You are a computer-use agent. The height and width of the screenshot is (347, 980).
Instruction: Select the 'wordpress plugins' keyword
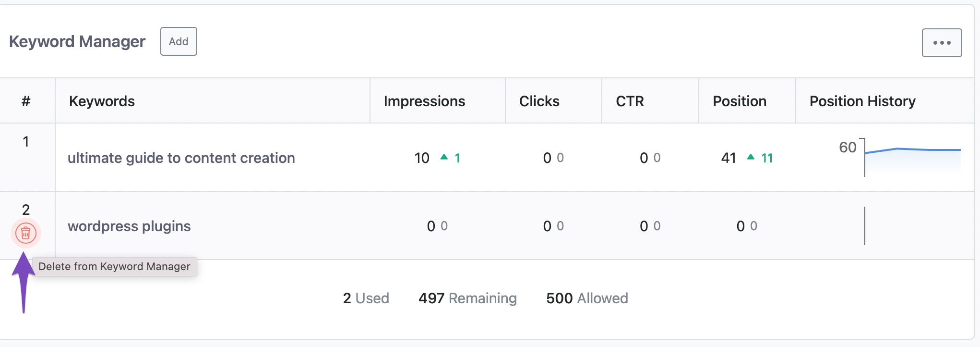(x=129, y=226)
